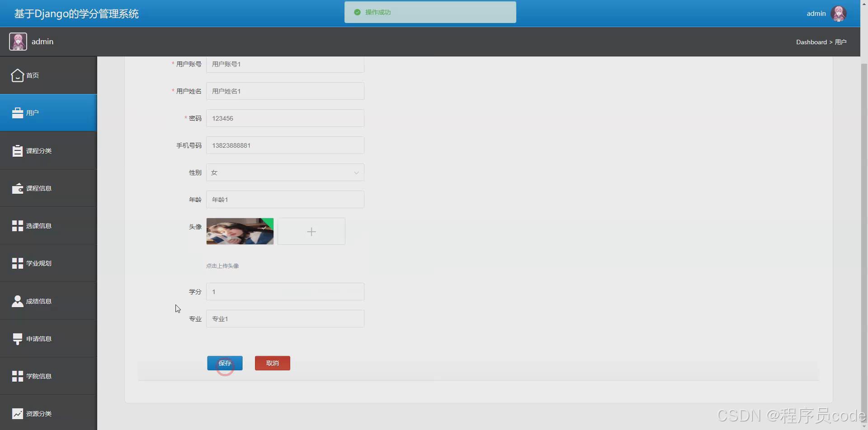Image resolution: width=868 pixels, height=430 pixels.
Task: Open 资源分类 in the sidebar
Action: coord(48,414)
